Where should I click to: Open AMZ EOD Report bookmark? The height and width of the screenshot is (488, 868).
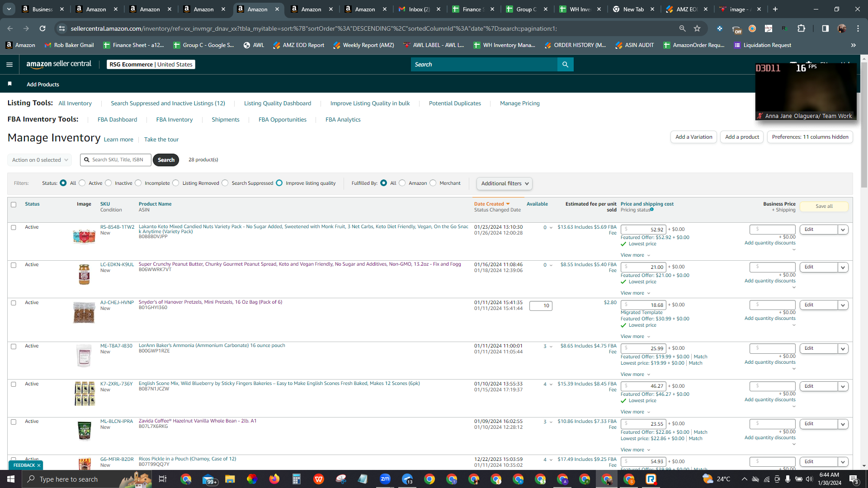pos(298,45)
